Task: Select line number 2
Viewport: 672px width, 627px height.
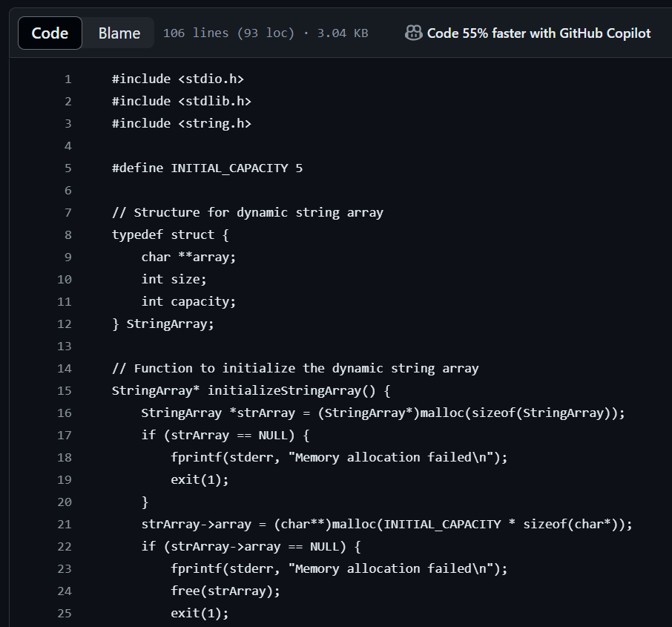Action: (x=67, y=101)
